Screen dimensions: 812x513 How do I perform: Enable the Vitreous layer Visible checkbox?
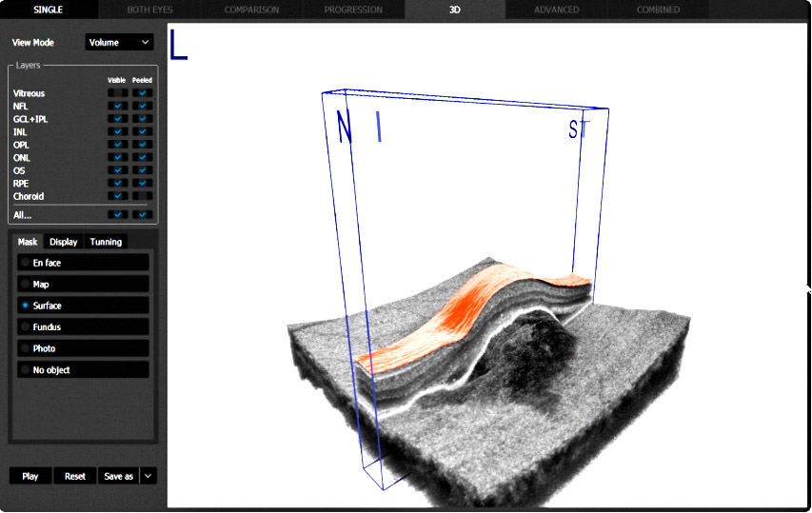click(x=117, y=93)
